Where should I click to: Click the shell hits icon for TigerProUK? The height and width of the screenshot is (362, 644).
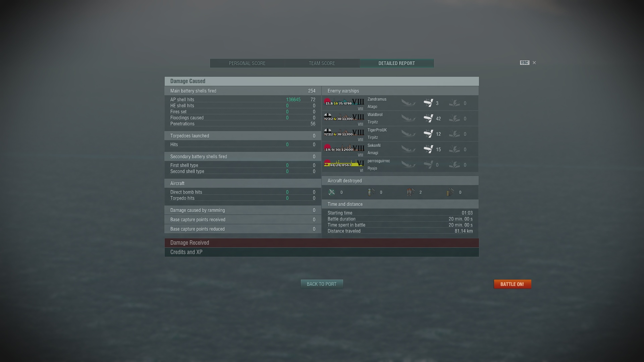(x=428, y=134)
